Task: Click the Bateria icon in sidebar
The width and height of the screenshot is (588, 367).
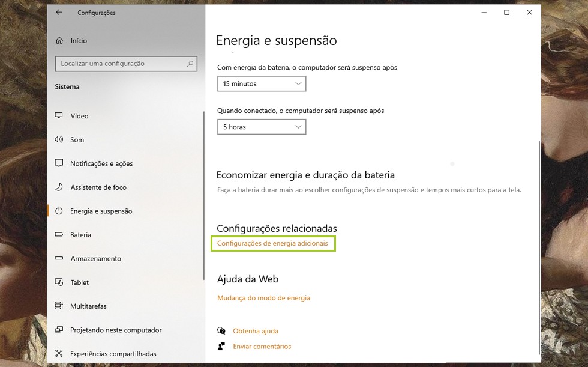Action: 59,234
